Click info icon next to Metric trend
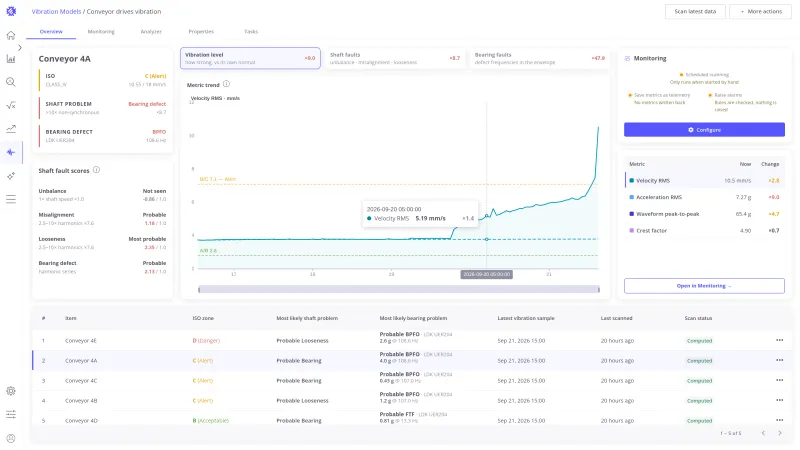 (x=226, y=84)
